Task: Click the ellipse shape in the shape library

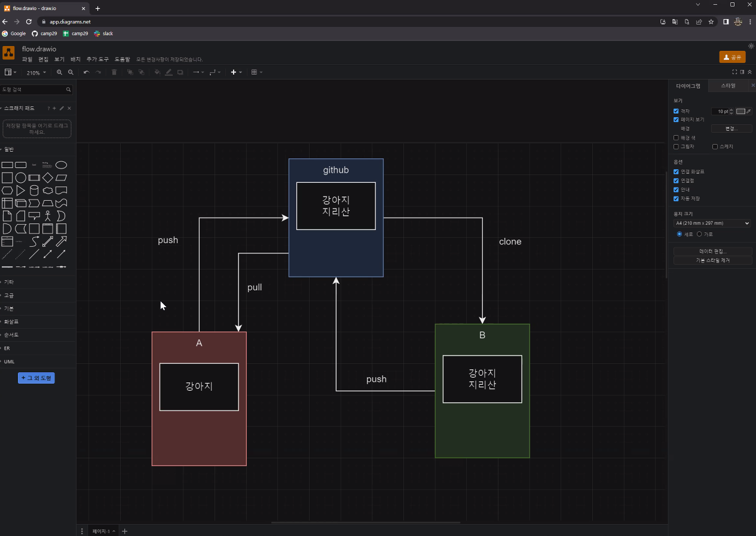Action: 61,165
